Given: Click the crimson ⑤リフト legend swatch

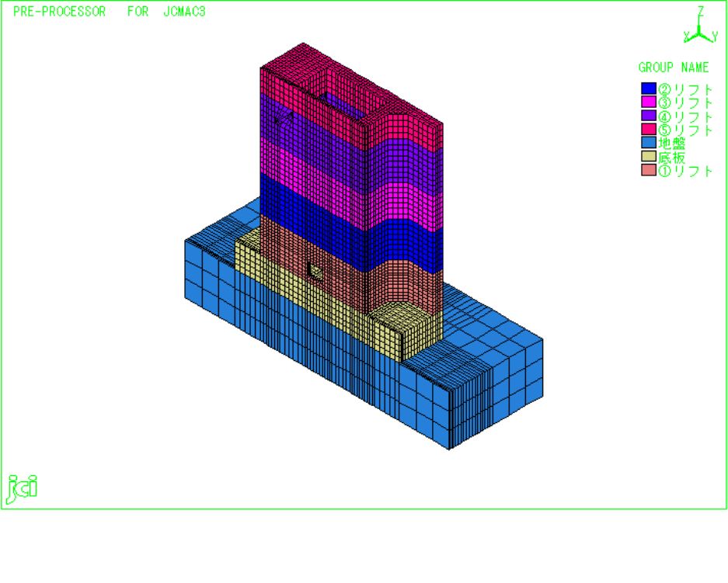Looking at the screenshot, I should pyautogui.click(x=649, y=128).
